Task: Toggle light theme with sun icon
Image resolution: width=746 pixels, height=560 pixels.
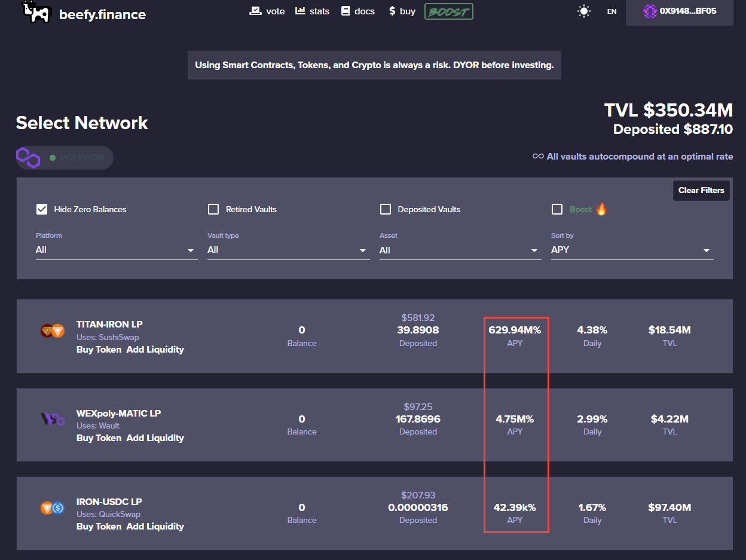Action: (x=584, y=11)
